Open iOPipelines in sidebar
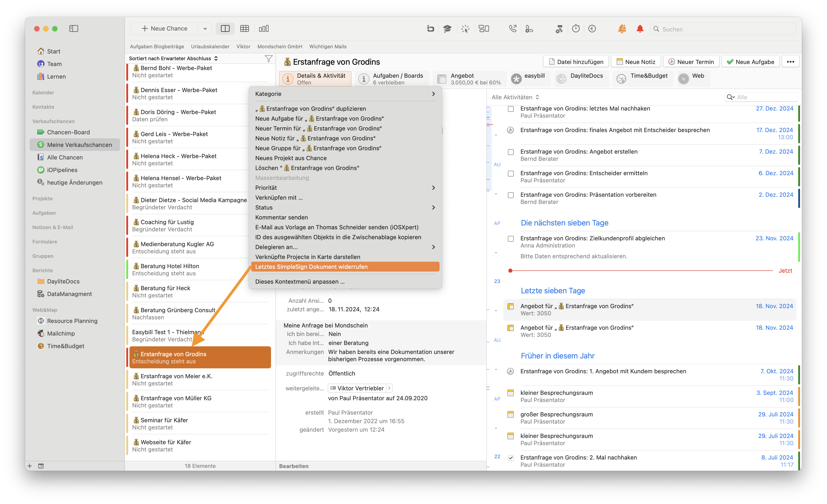The height and width of the screenshot is (504, 827). tap(62, 170)
